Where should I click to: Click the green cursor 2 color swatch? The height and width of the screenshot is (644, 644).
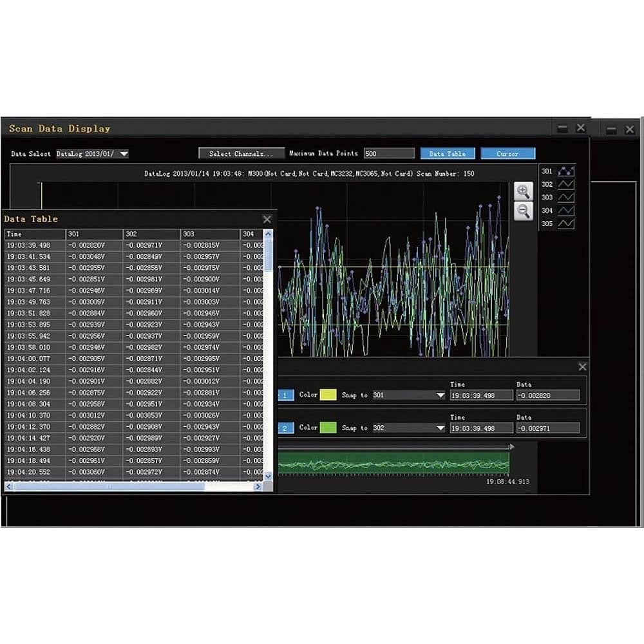pos(328,428)
